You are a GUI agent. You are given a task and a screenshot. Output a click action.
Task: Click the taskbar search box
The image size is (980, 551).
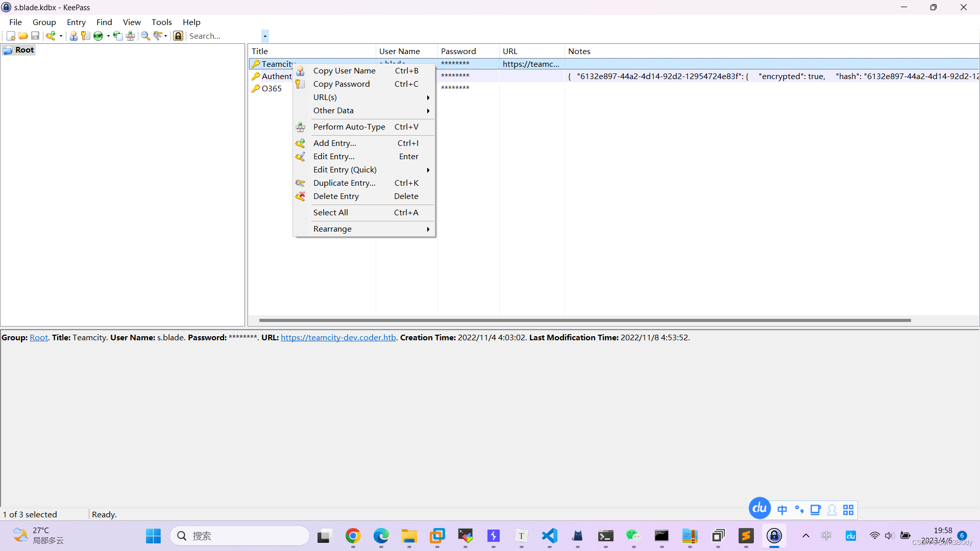tap(239, 536)
